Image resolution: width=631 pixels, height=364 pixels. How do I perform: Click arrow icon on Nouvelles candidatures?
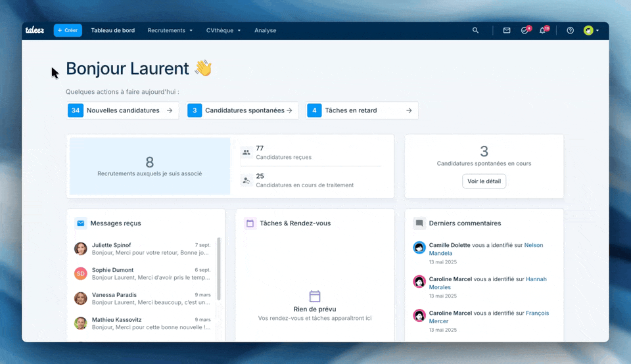[170, 110]
